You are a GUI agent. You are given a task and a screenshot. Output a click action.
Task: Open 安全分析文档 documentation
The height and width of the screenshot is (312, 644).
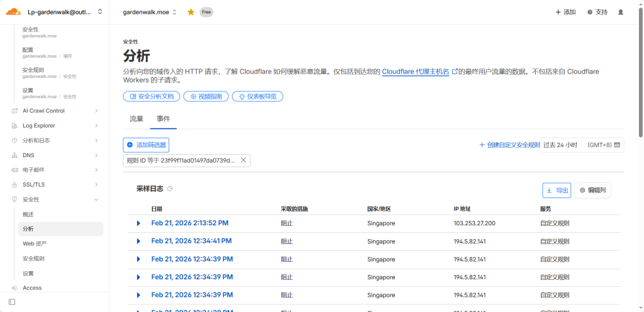point(152,96)
